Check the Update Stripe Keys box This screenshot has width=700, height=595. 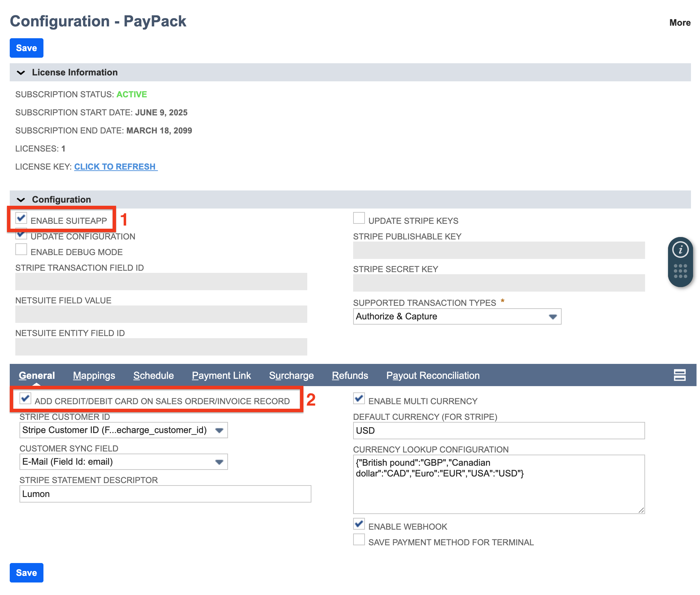(359, 218)
